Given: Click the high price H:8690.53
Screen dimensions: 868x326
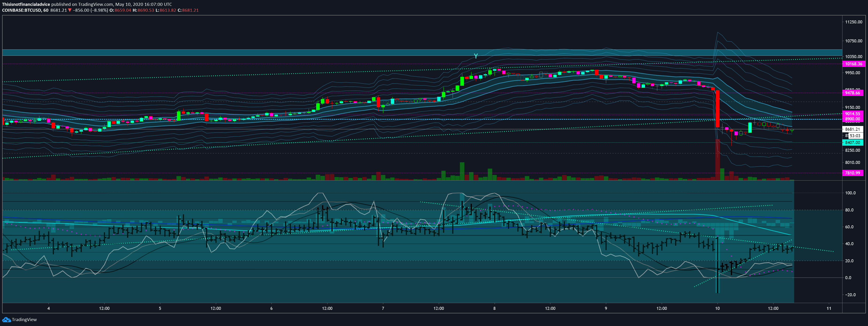Looking at the screenshot, I should click(143, 11).
